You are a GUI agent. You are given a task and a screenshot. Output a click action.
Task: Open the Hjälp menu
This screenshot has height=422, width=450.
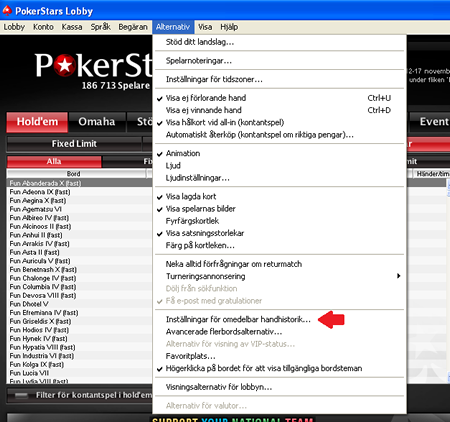click(x=229, y=27)
